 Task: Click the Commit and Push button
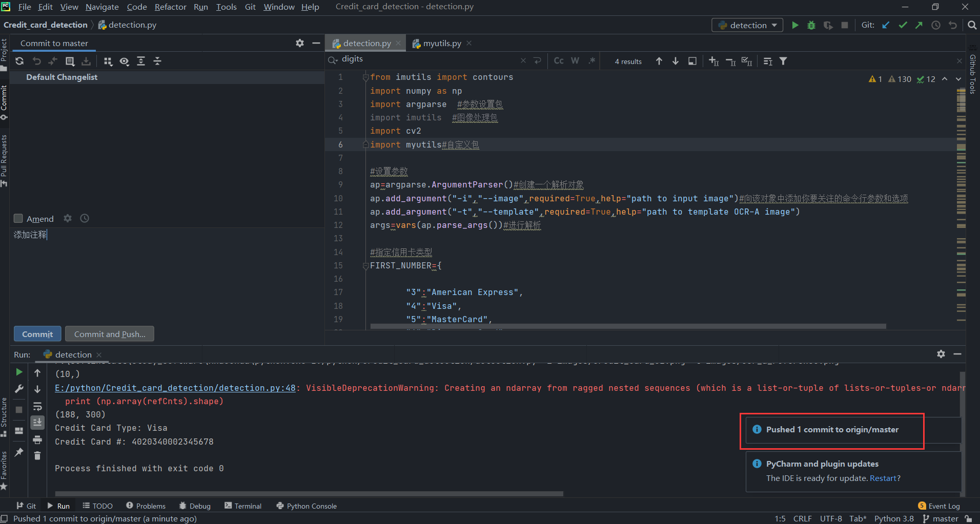[x=109, y=334]
